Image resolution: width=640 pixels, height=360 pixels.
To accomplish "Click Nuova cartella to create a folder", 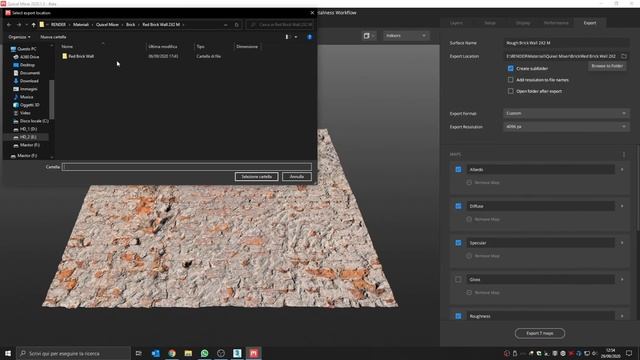I will click(x=53, y=37).
